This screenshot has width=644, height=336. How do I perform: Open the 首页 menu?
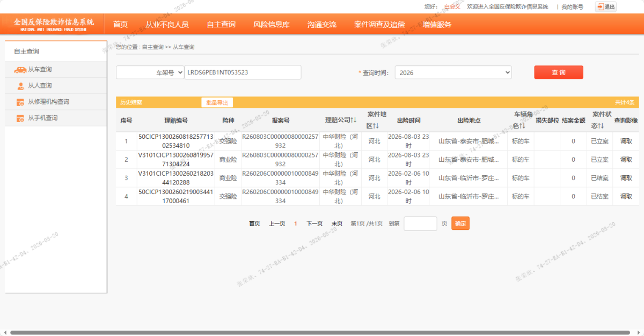120,24
